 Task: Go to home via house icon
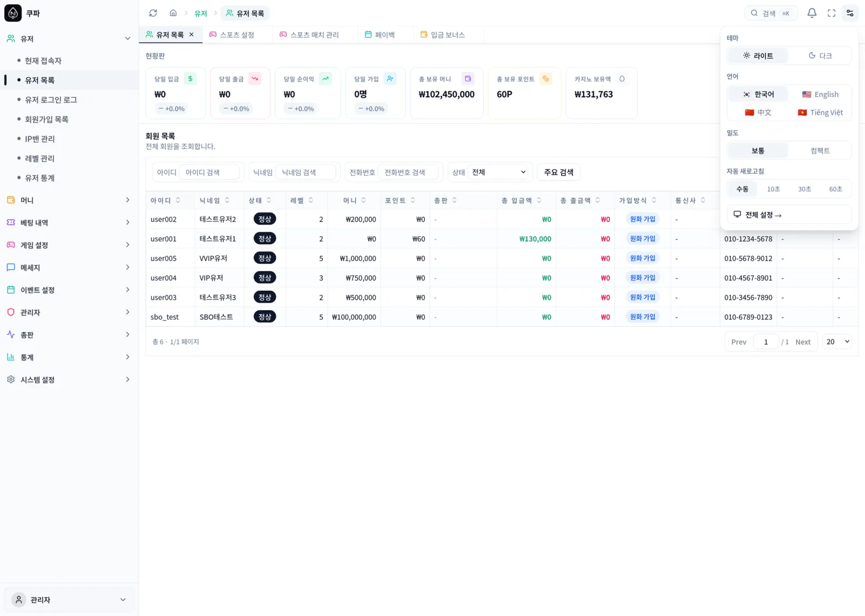click(x=173, y=13)
